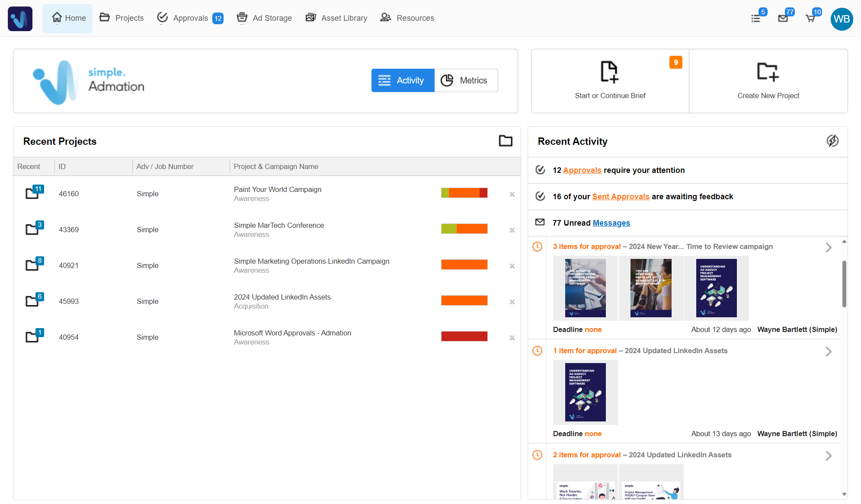Expand the 2 items for approval entry

829,456
